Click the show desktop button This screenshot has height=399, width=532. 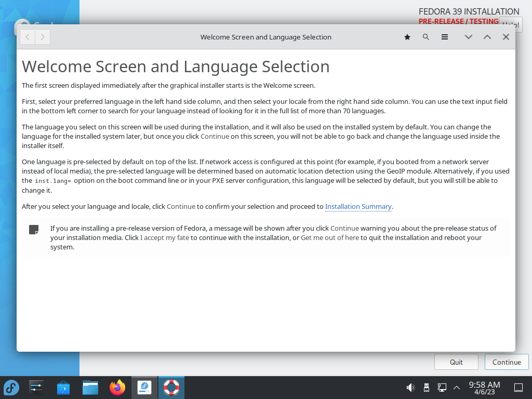point(518,388)
